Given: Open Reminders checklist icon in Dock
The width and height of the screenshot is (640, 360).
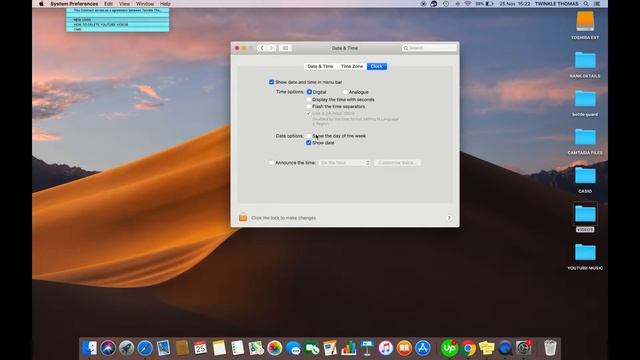Looking at the screenshot, I should pos(238,348).
